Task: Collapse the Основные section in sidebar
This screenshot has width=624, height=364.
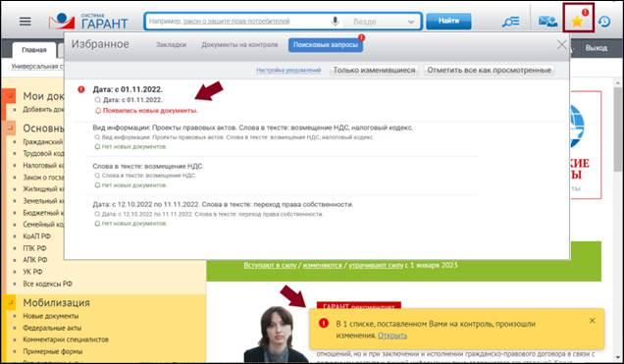Action: (10, 129)
